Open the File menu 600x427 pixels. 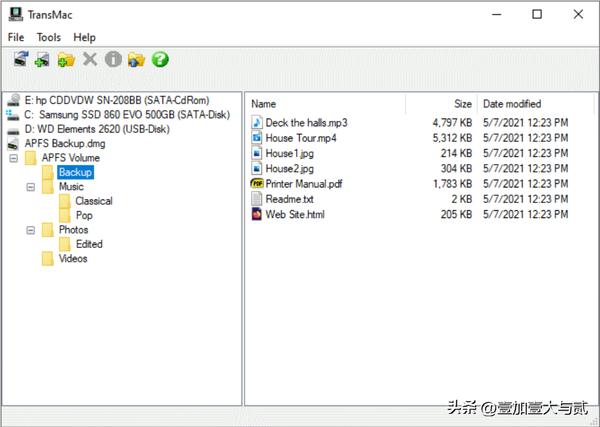coord(16,37)
